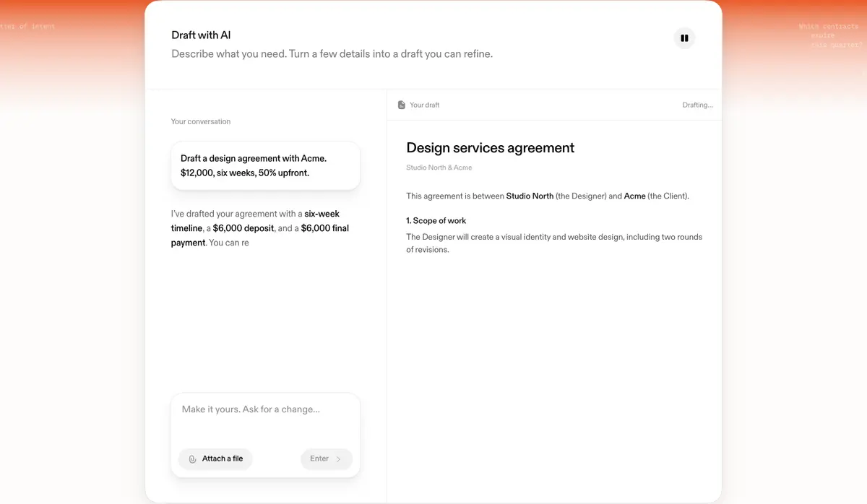
Task: Click the 'Drafting...' status text
Action: tap(698, 105)
